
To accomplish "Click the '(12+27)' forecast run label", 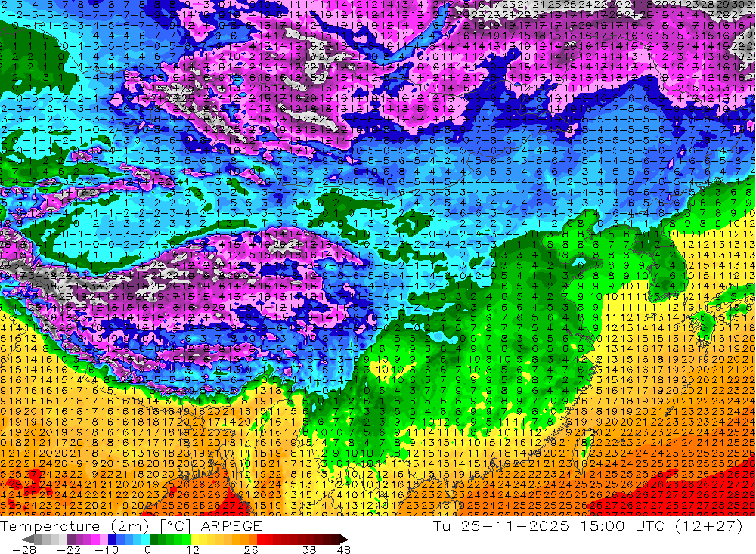I will (x=709, y=525).
